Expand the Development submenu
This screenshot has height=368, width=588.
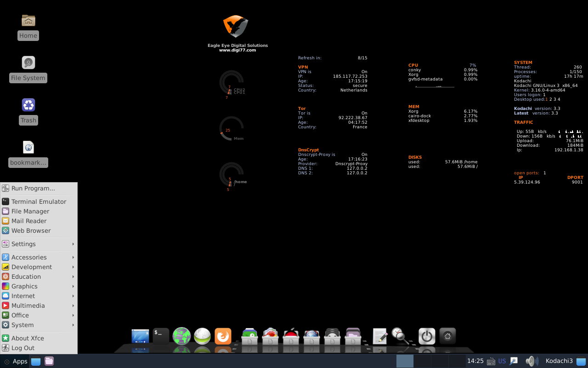(x=39, y=267)
